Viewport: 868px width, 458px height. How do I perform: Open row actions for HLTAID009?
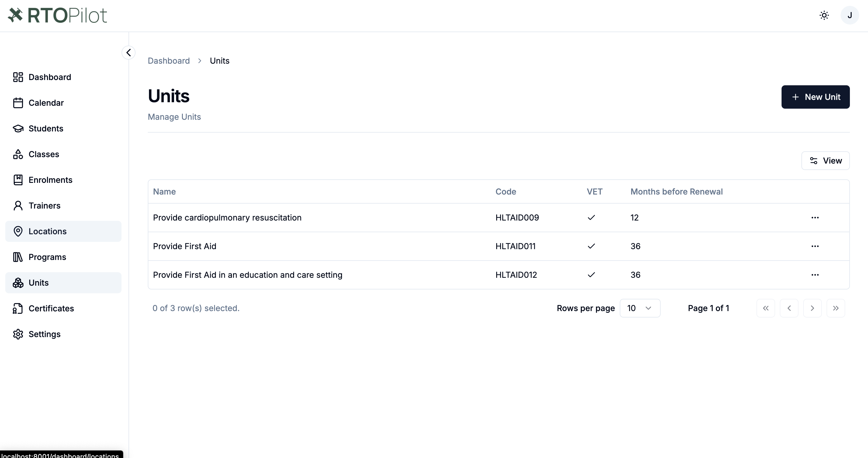[815, 217]
